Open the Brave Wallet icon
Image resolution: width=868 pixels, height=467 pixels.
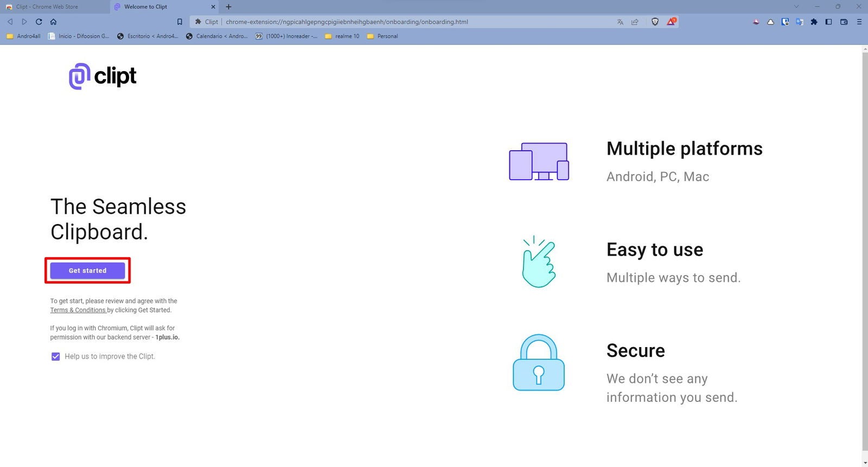[x=844, y=22]
